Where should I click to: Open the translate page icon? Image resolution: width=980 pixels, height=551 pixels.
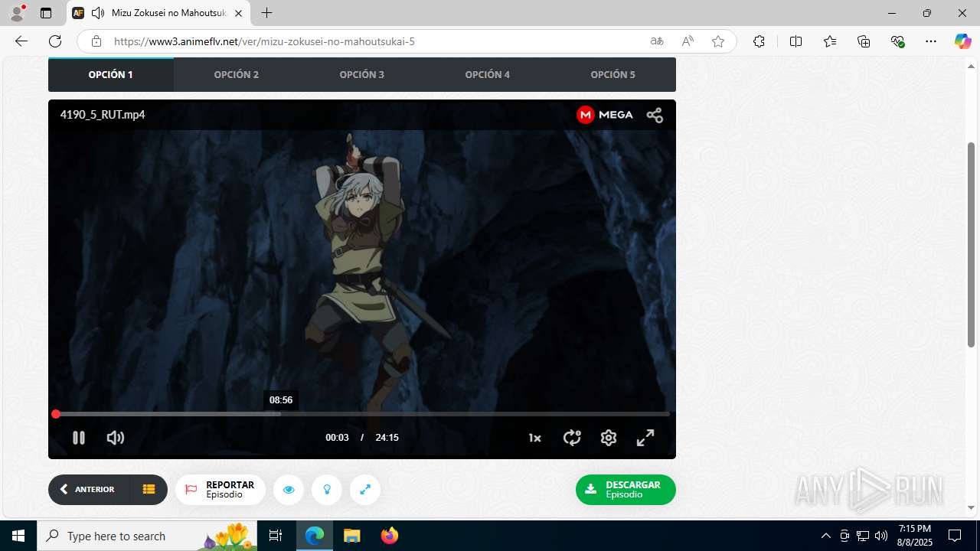tap(657, 41)
